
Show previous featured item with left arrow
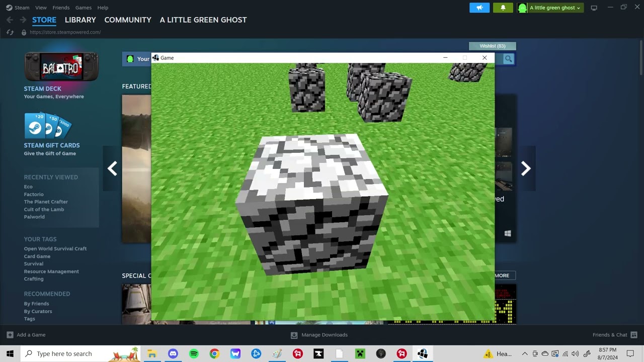(112, 168)
